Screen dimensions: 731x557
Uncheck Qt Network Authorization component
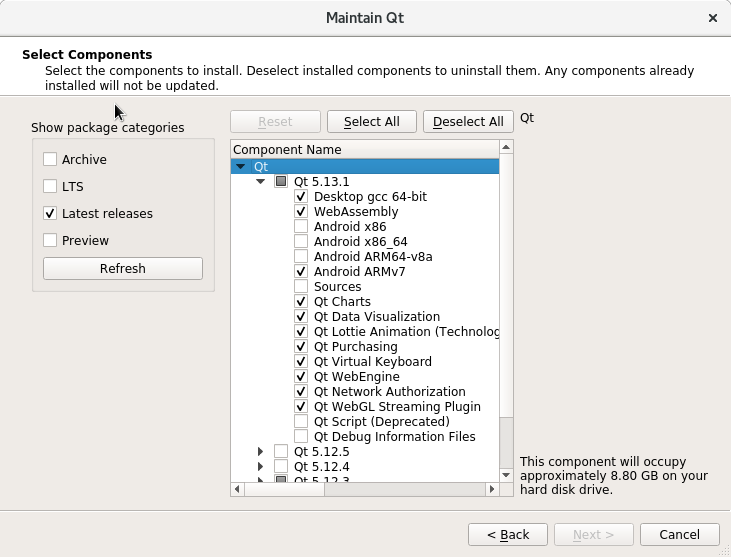pos(301,391)
